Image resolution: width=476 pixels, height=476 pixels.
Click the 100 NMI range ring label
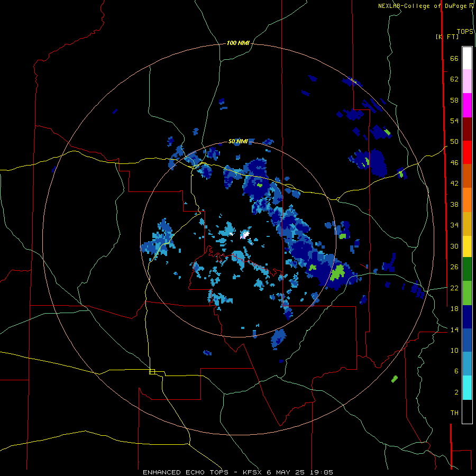(238, 43)
